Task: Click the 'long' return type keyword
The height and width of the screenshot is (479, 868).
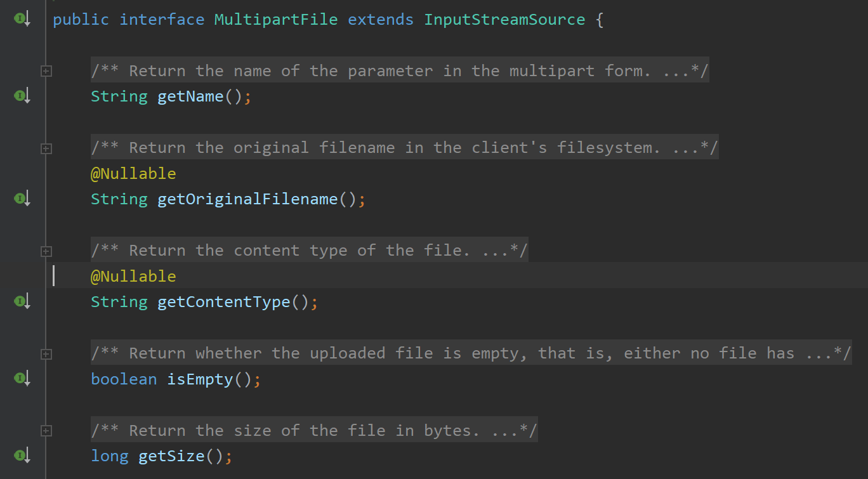Action: coord(110,456)
